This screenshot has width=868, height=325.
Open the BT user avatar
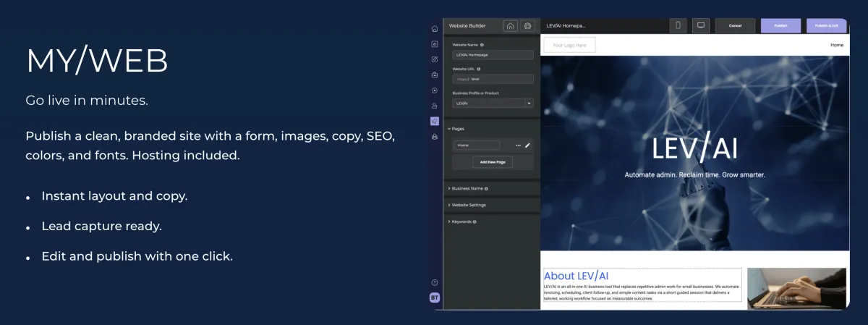click(435, 297)
